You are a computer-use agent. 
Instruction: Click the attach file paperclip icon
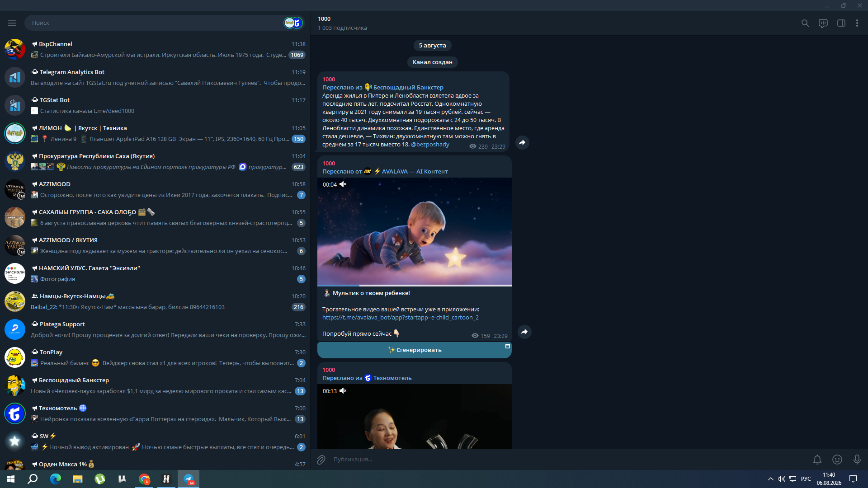(x=321, y=460)
